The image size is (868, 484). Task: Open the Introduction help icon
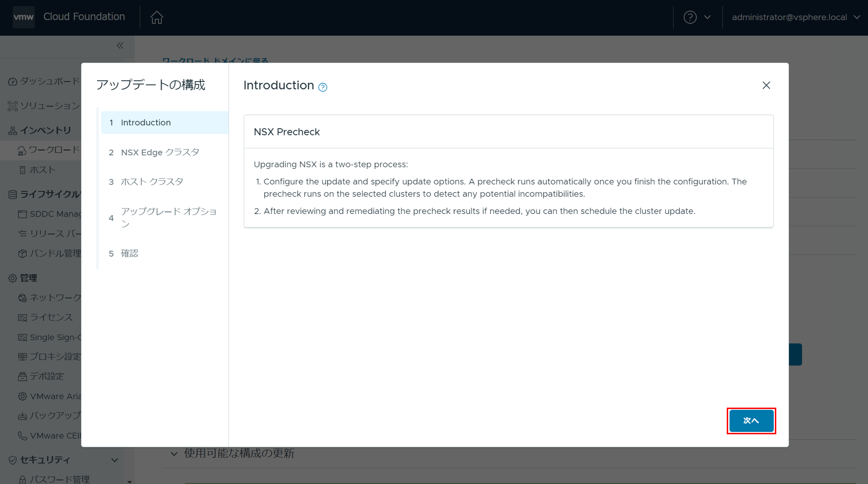[x=323, y=87]
